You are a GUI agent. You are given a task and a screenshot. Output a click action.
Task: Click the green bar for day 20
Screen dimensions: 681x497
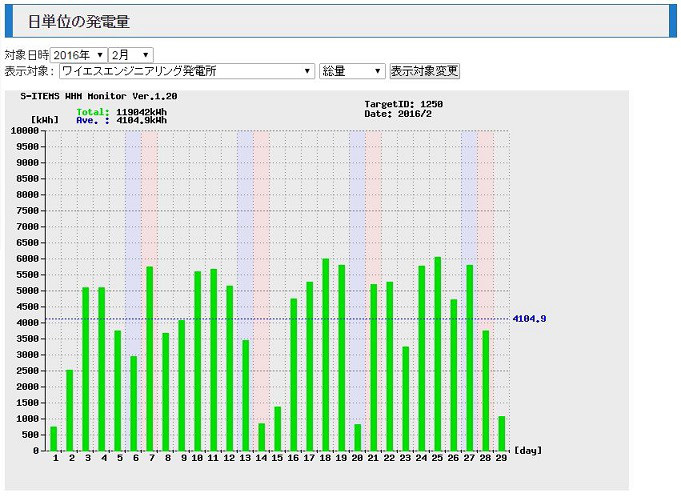tap(357, 437)
